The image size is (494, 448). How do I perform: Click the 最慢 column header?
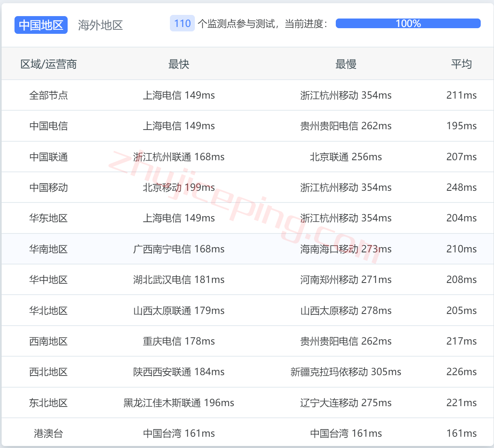tap(346, 64)
